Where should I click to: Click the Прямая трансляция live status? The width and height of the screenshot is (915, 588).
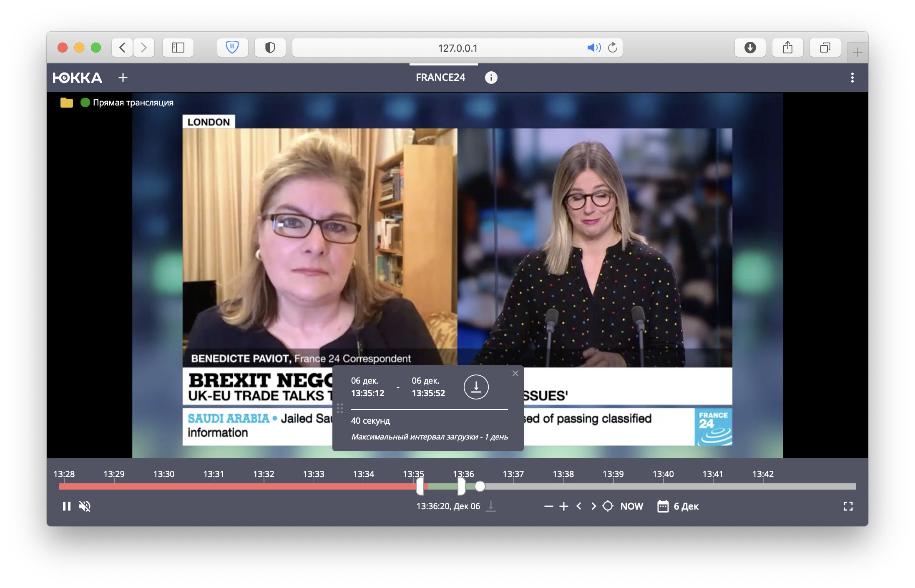click(127, 103)
